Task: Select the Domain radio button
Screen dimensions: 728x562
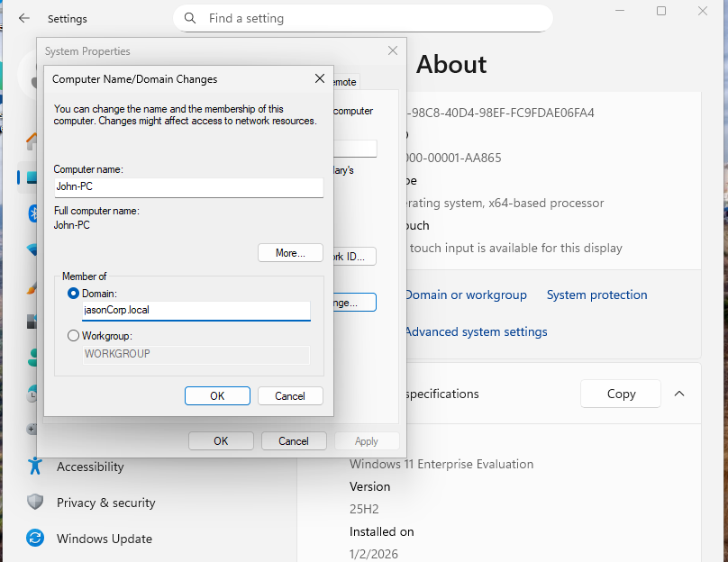Action: click(74, 294)
